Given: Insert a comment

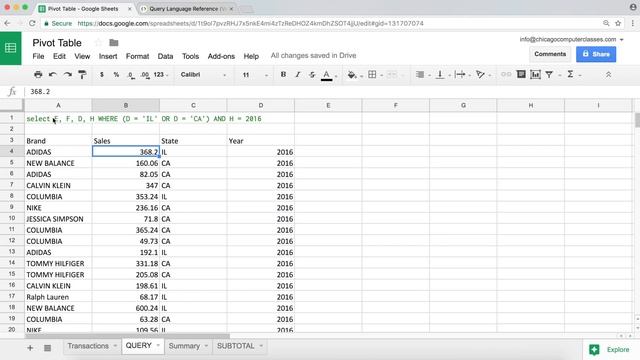Looking at the screenshot, I should click(x=521, y=74).
